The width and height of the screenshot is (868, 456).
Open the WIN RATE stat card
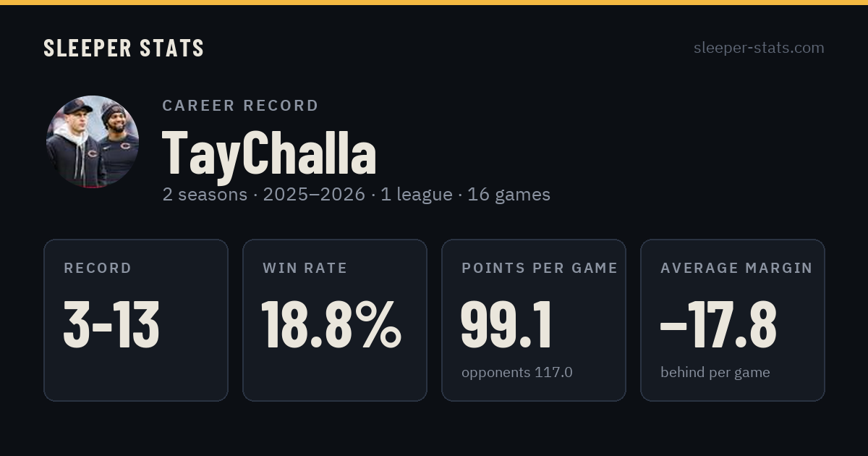tap(335, 320)
